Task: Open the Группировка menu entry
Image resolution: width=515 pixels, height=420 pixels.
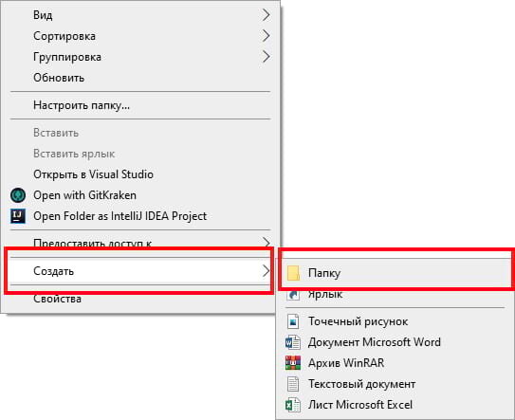Action: (140, 57)
